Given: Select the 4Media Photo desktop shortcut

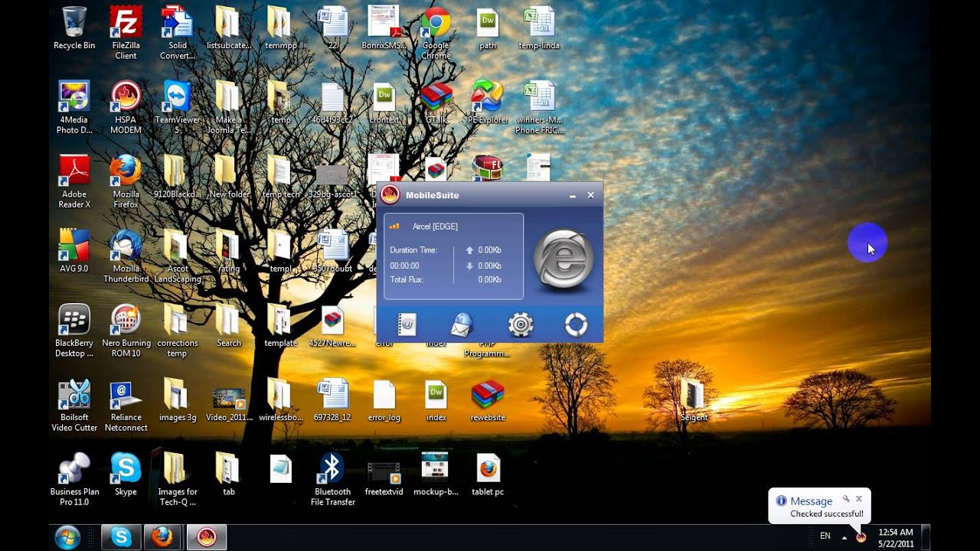Looking at the screenshot, I should point(74,107).
